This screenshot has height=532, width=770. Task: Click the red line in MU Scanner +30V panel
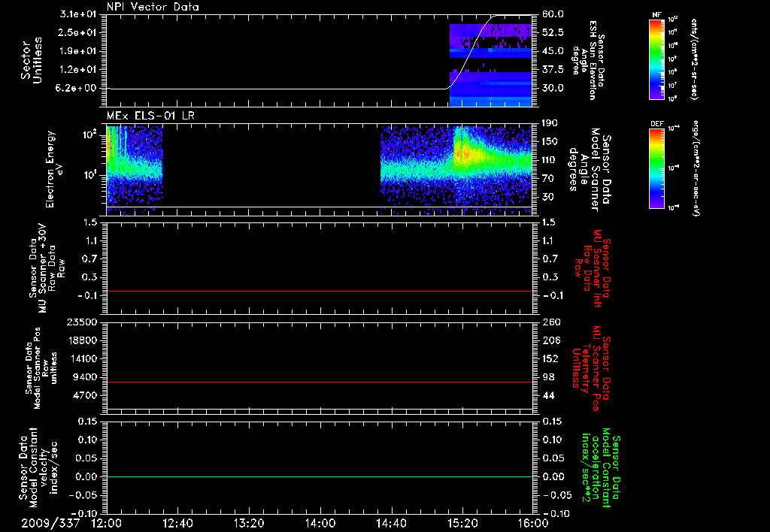(319, 291)
